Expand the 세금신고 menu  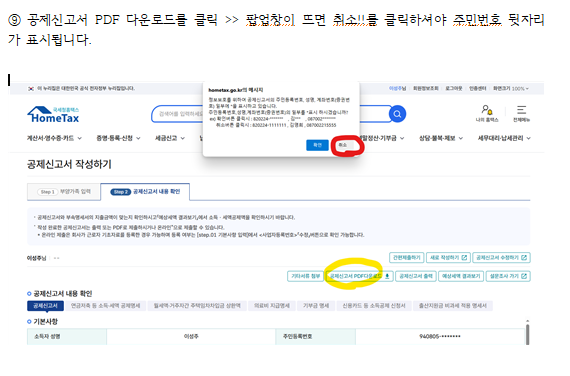pos(170,138)
